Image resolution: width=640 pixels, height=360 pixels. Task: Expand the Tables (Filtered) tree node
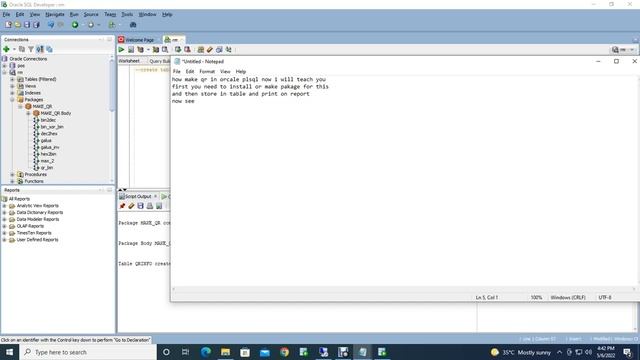pos(12,79)
